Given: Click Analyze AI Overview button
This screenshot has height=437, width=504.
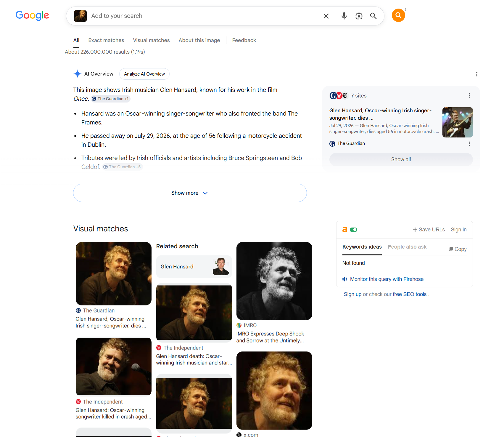Looking at the screenshot, I should click(x=144, y=74).
